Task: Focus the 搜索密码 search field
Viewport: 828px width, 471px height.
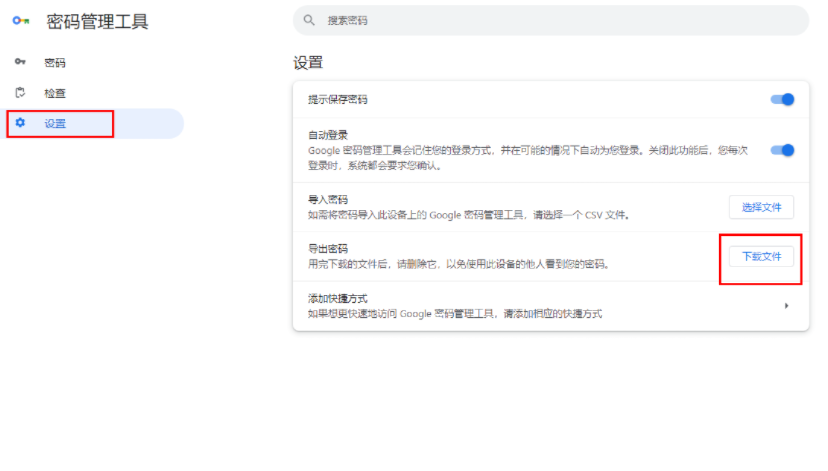Action: tap(551, 21)
